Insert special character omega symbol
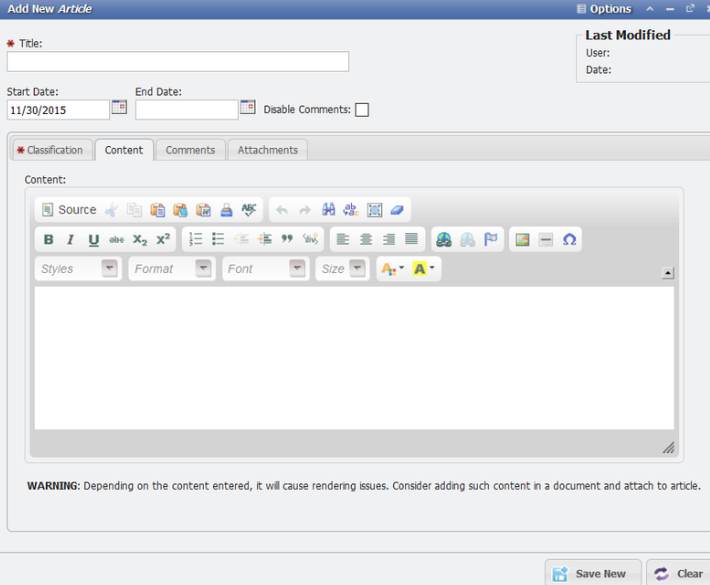The width and height of the screenshot is (710, 585). pos(569,240)
